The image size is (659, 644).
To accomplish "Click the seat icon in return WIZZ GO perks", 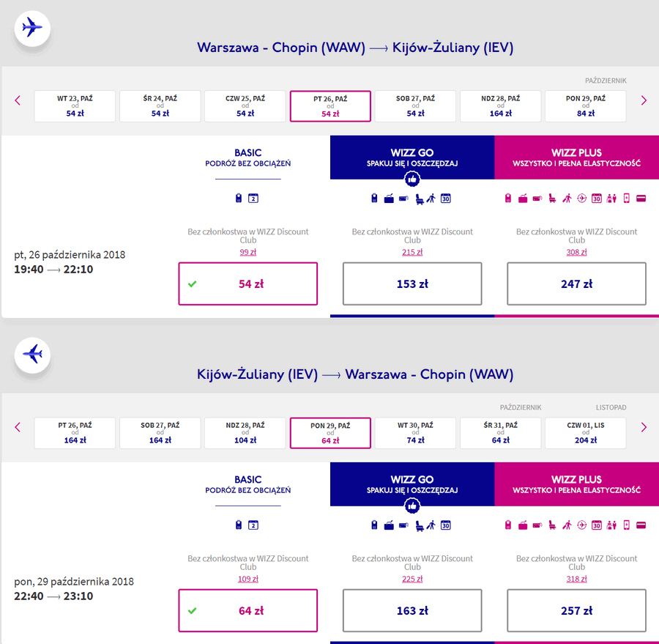I will (419, 525).
